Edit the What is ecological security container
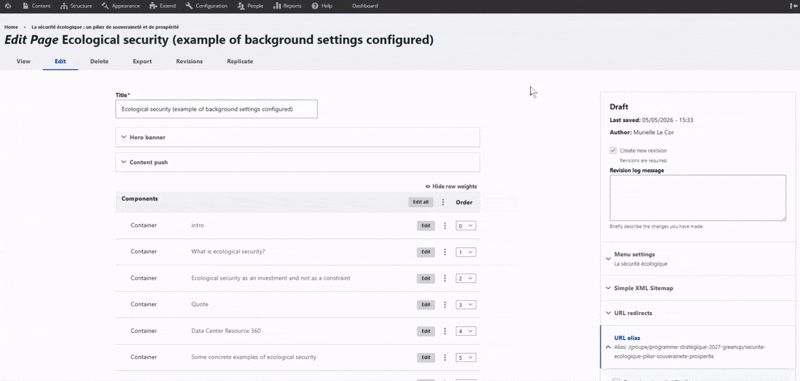The width and height of the screenshot is (800, 381). pyautogui.click(x=426, y=252)
